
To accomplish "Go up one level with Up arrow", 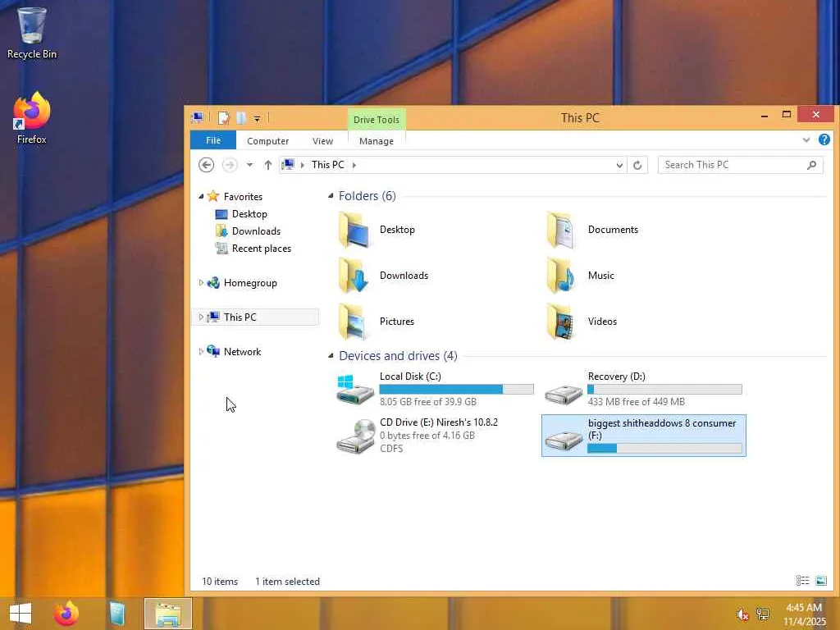I will 268,165.
